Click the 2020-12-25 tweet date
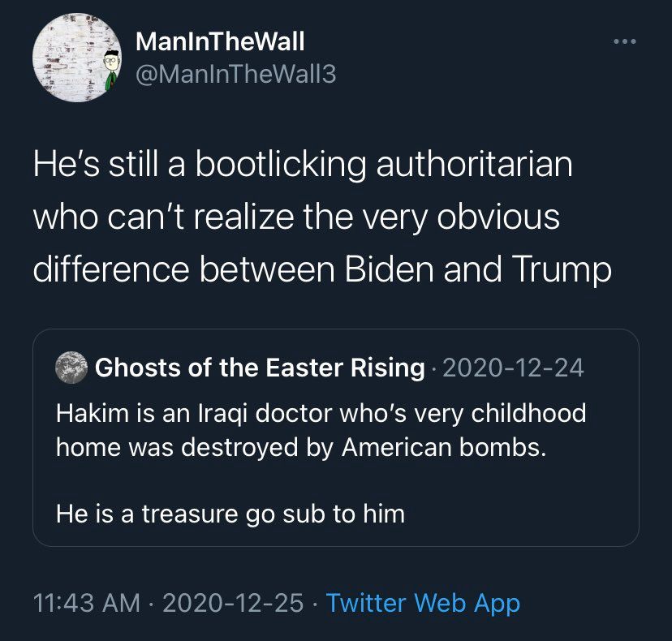 233,603
